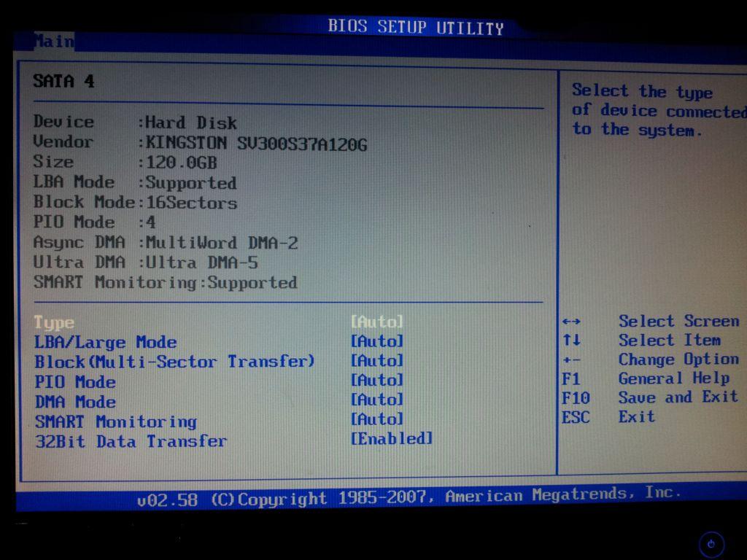Select the SMART Monitoring setting label
This screenshot has width=747, height=560.
pyautogui.click(x=116, y=422)
